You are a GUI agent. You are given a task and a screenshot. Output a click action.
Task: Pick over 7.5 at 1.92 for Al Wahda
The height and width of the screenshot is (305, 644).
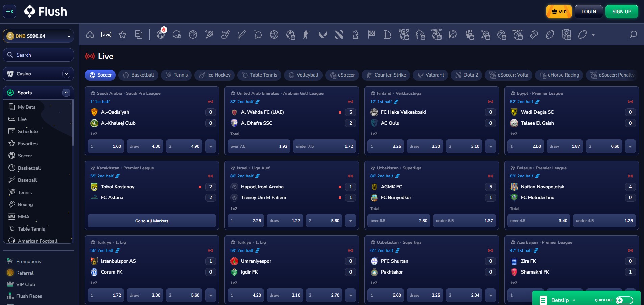pos(259,146)
